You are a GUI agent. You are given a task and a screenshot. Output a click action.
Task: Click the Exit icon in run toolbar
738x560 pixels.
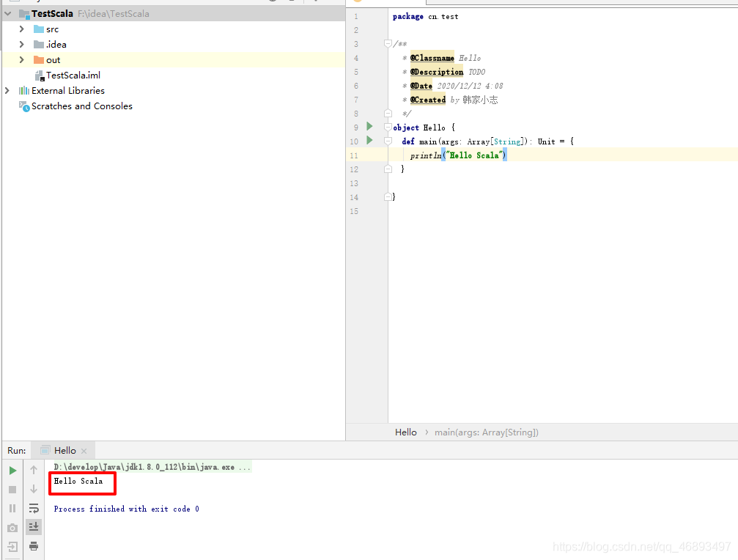coord(12,546)
